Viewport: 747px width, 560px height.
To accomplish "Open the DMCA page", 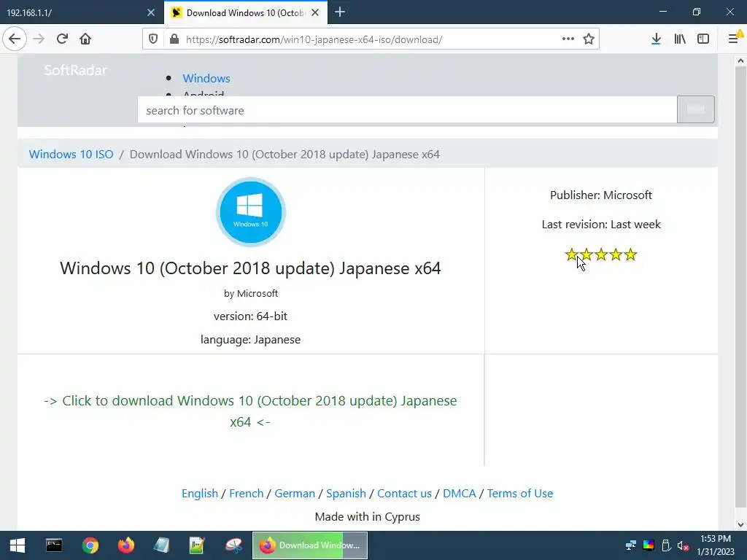I will pyautogui.click(x=460, y=494).
